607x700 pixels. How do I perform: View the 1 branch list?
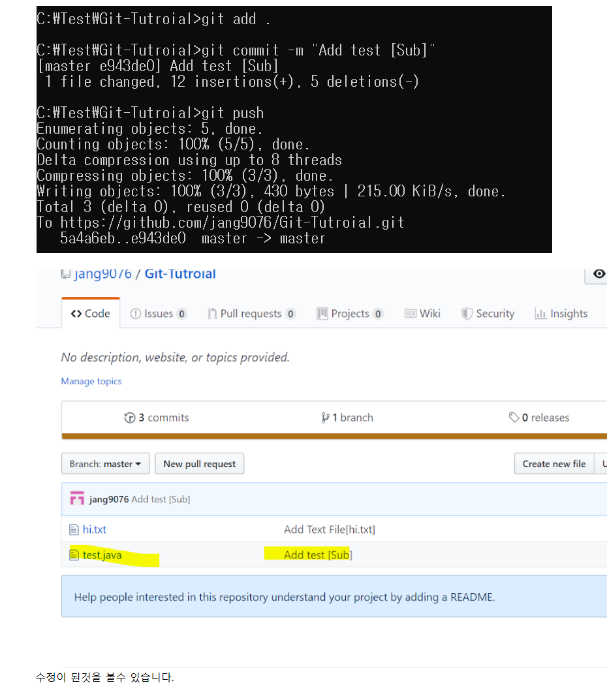point(347,418)
